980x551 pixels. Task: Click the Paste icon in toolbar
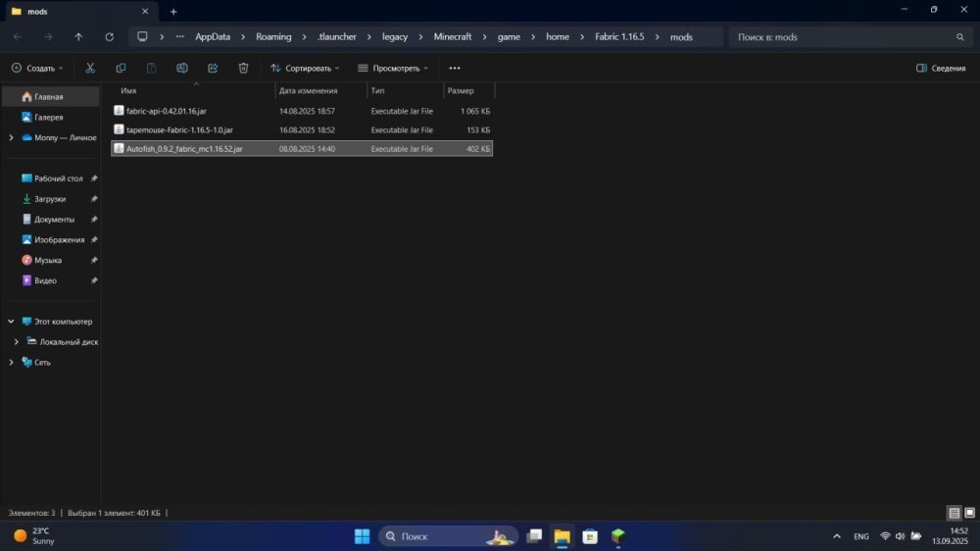click(151, 69)
